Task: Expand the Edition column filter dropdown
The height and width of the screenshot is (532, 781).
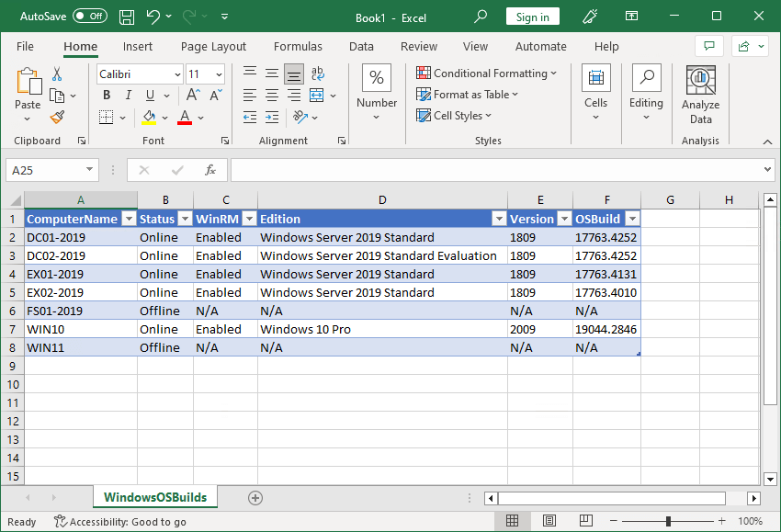Action: [498, 219]
